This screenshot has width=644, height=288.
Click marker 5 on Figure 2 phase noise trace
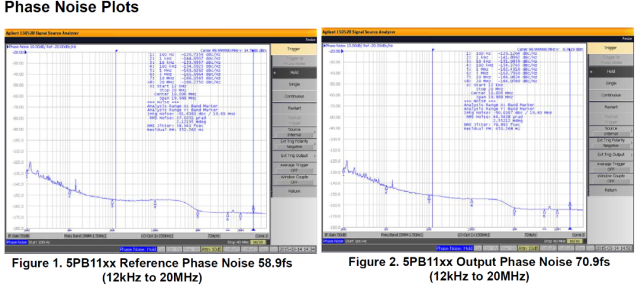[514, 210]
